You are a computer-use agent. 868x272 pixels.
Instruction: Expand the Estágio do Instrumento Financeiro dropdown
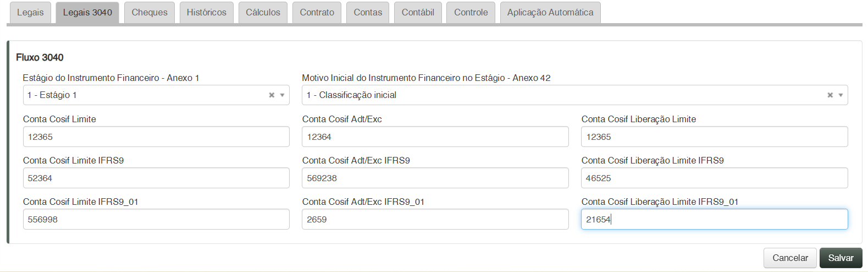282,95
